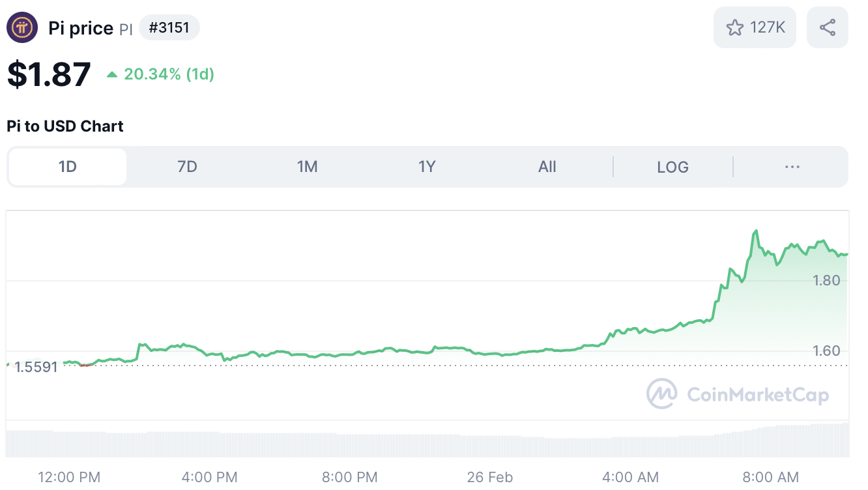The width and height of the screenshot is (868, 490).
Task: Click the share icon button
Action: [x=827, y=27]
